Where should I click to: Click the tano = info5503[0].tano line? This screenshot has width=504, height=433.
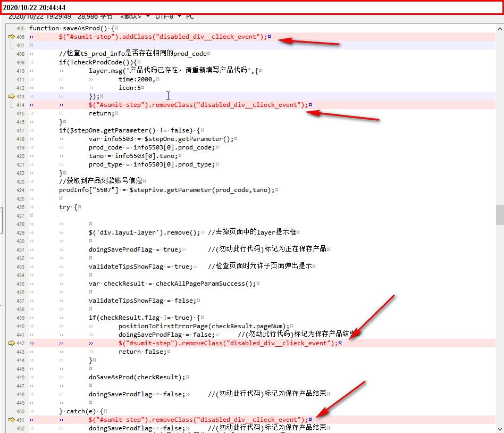click(135, 156)
